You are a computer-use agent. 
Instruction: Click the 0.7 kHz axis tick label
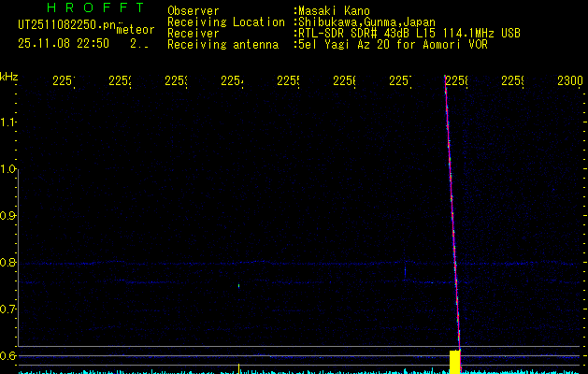click(9, 309)
